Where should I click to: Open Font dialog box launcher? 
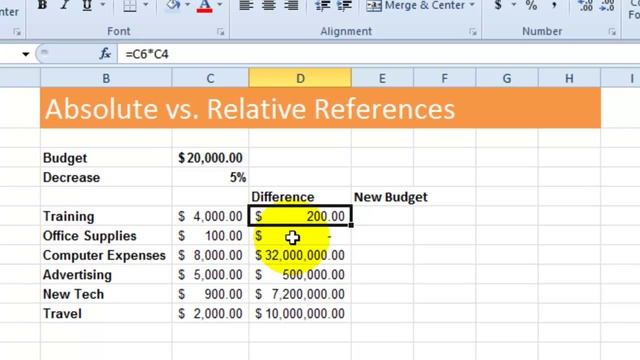(x=220, y=31)
